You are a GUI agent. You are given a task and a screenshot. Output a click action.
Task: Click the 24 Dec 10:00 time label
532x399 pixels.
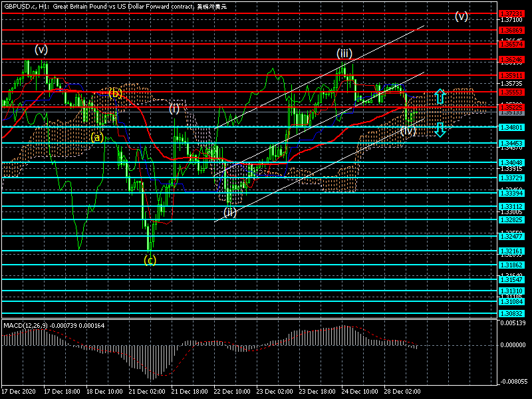pos(360,391)
